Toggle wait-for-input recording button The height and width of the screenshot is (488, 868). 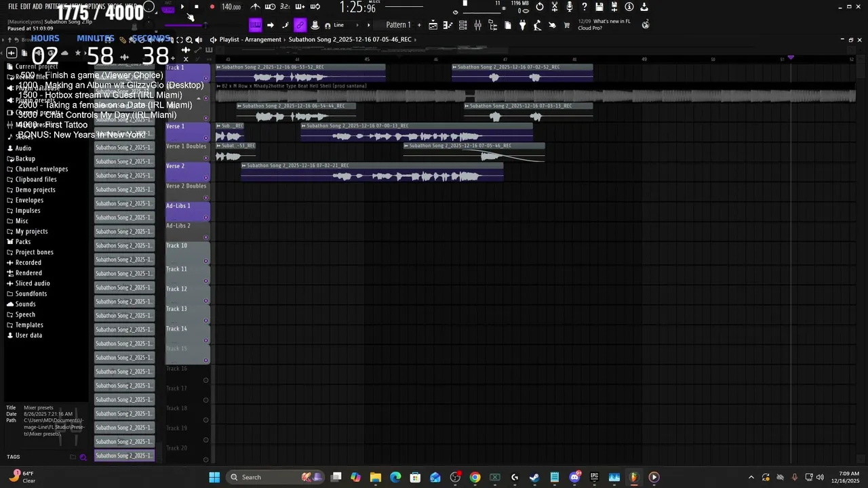271,7
